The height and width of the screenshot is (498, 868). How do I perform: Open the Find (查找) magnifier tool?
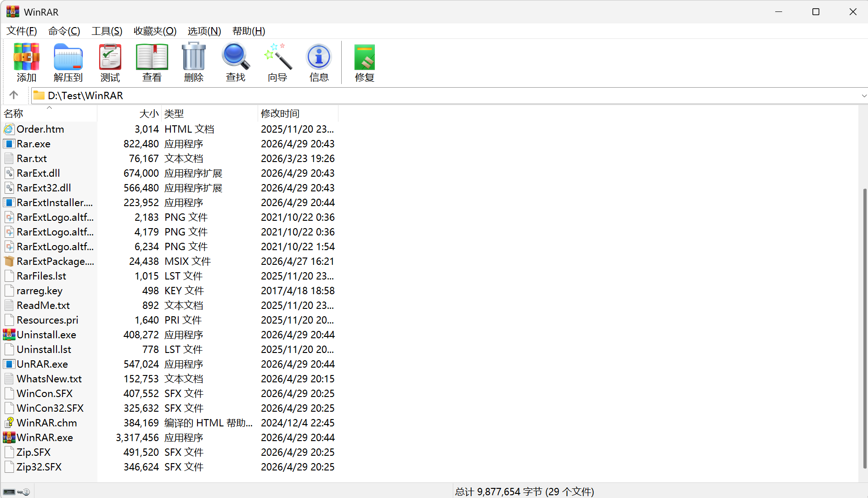point(236,62)
